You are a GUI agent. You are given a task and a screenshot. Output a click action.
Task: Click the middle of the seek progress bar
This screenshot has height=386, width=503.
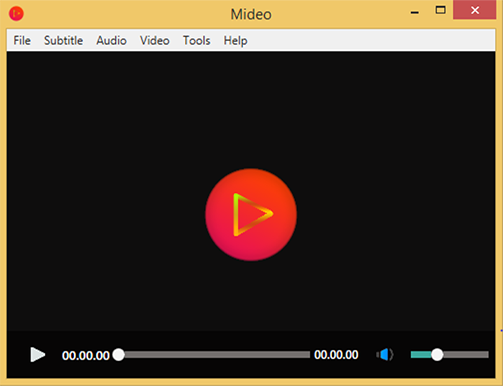[x=214, y=355]
